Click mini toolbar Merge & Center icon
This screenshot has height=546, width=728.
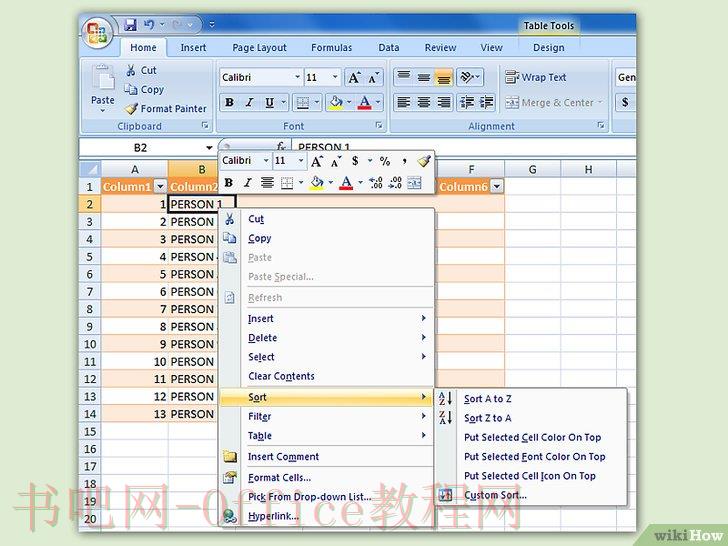click(x=414, y=183)
